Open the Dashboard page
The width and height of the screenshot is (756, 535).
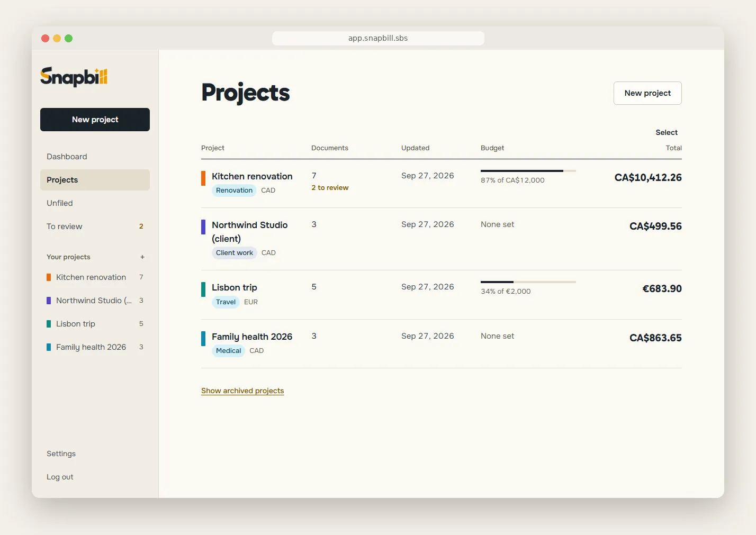click(95, 157)
